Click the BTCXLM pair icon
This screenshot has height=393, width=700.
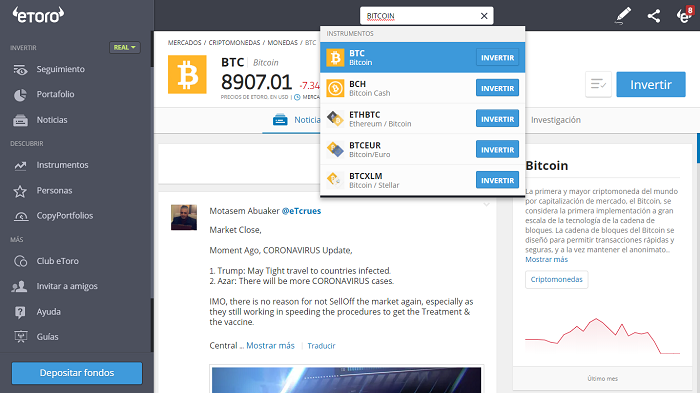pyautogui.click(x=335, y=180)
